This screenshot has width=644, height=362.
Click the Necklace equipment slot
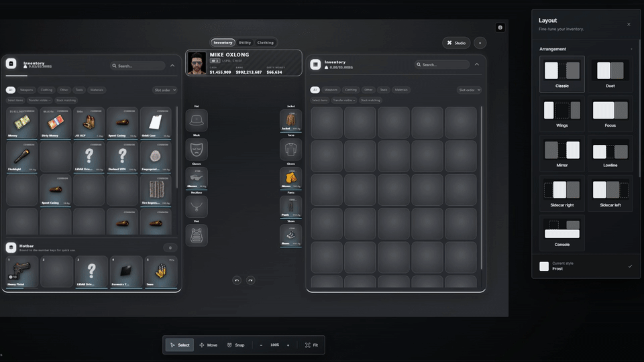(x=197, y=206)
